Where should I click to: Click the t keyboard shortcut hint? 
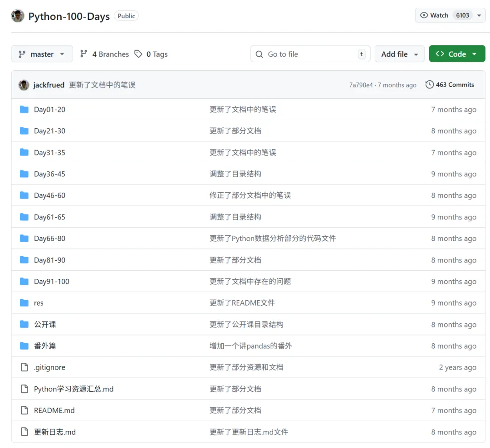pyautogui.click(x=362, y=54)
